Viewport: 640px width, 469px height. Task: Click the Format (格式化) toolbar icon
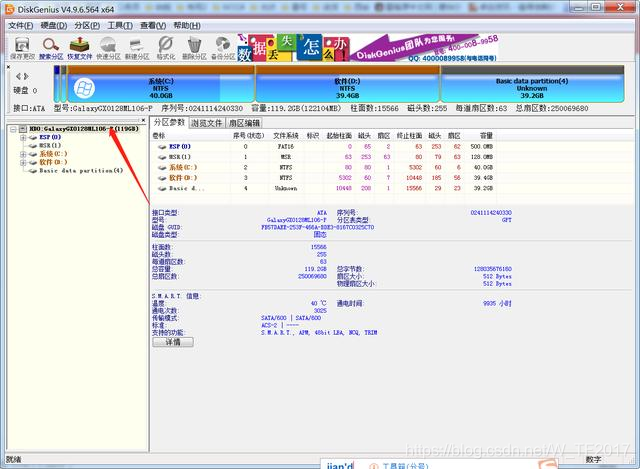[166, 48]
